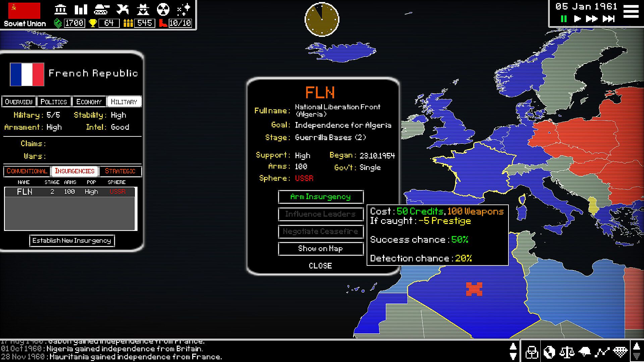Expand map mode bar up arrow

pos(636,347)
